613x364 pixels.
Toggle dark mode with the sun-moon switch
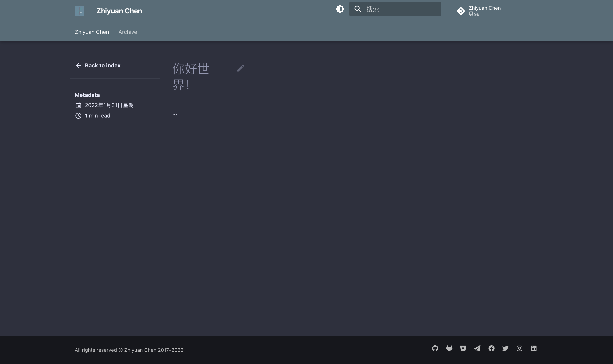(340, 9)
